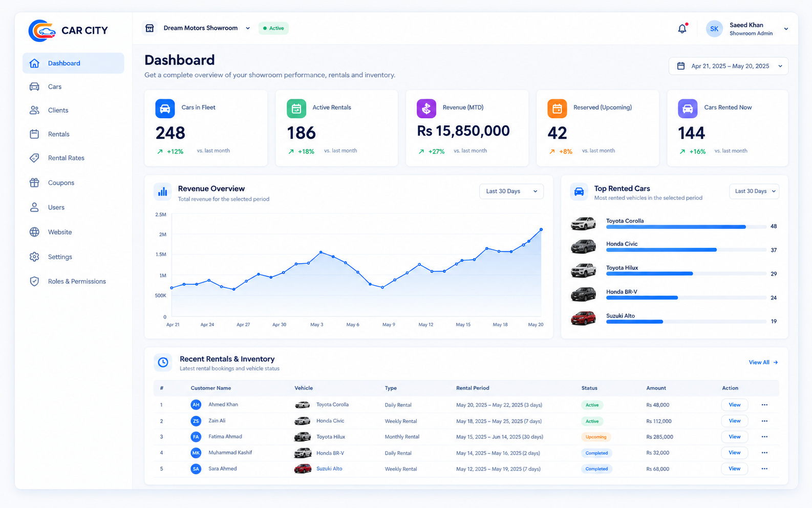Screen dimensions: 812x508
Task: Open more options for Sara Ahmed's rental
Action: (764, 469)
